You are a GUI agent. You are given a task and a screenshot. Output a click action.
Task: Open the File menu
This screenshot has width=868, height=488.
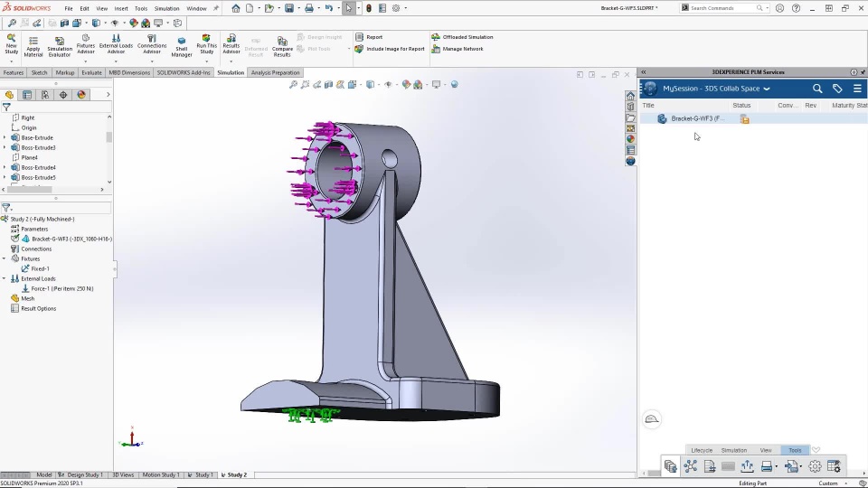(x=69, y=8)
